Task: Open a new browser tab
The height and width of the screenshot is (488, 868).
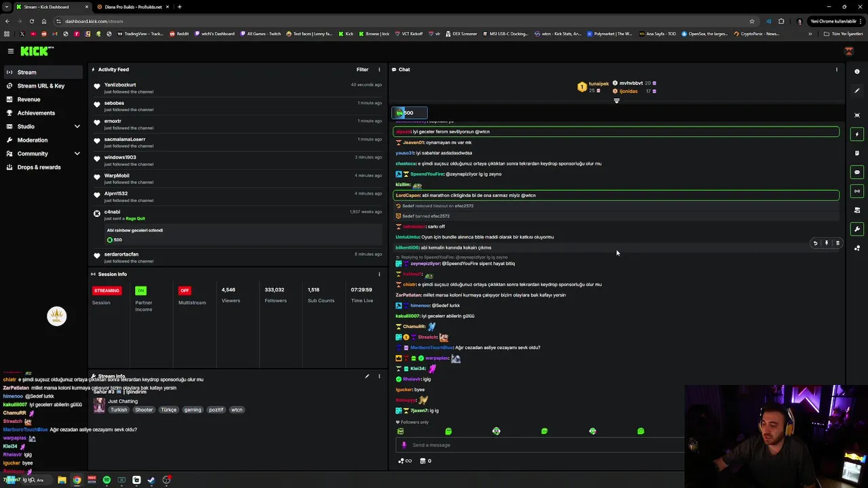Action: 179,7
